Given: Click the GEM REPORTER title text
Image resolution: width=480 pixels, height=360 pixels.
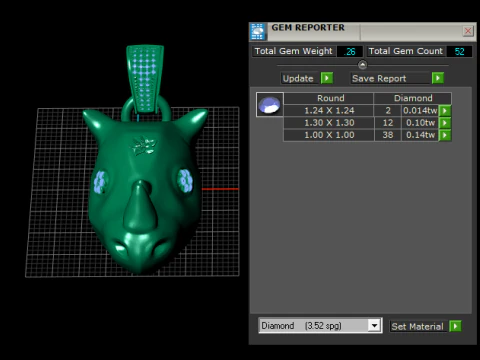Looking at the screenshot, I should 308,28.
